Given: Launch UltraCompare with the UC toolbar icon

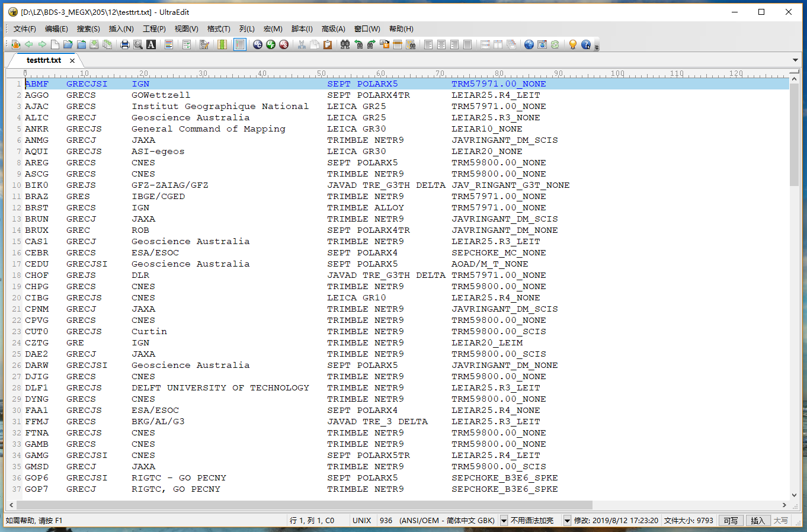Looking at the screenshot, I should pyautogui.click(x=257, y=44).
